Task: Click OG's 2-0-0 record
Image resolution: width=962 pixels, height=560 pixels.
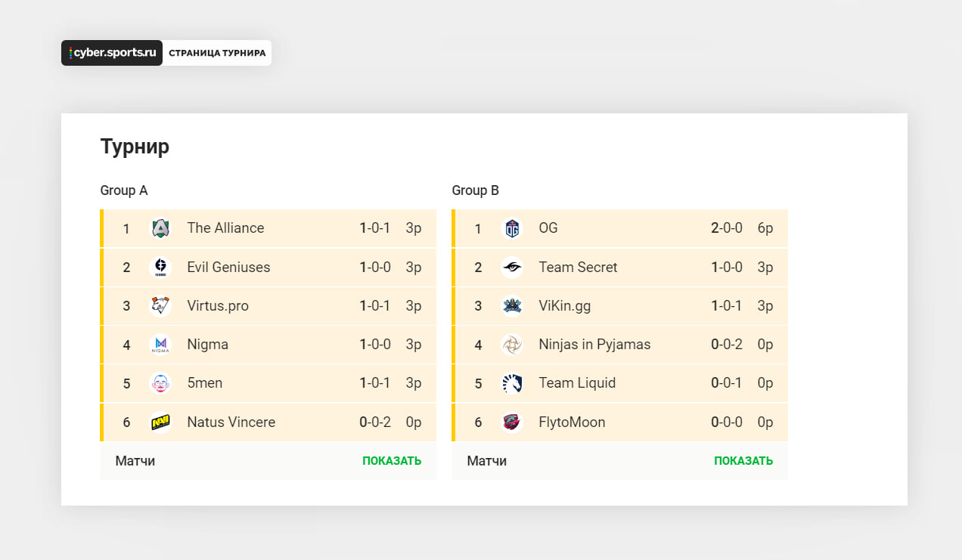Action: click(x=727, y=228)
